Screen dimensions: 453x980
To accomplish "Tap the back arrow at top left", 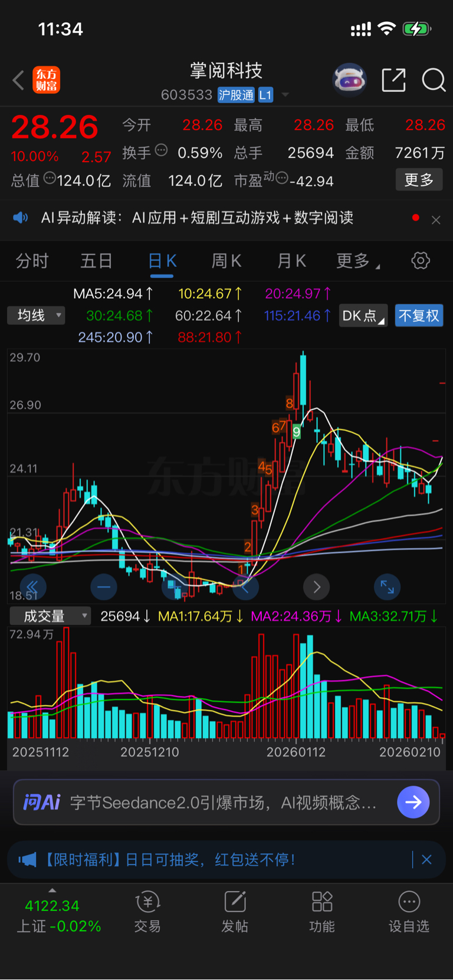I will 18,80.
